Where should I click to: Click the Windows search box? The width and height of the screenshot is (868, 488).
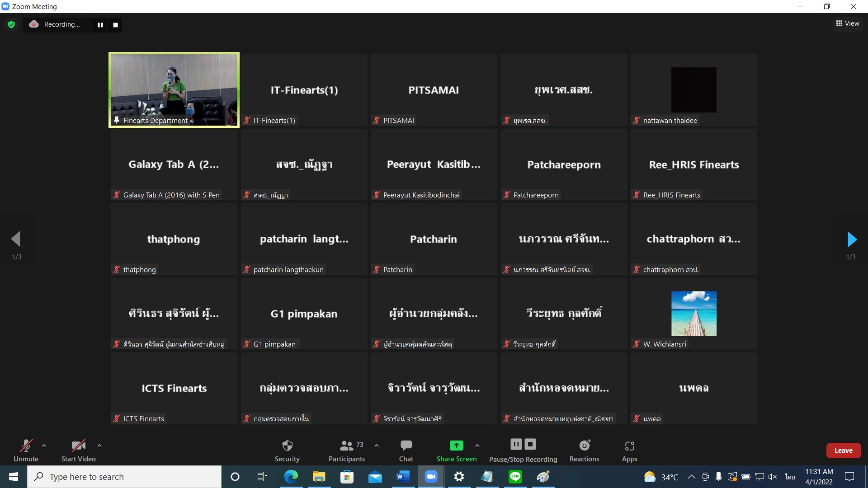[124, 477]
